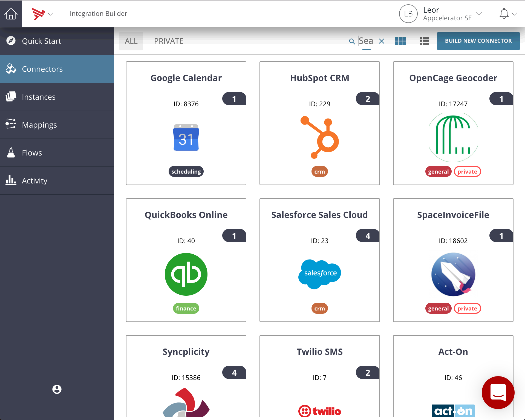Open the OpenCage Geocoder connector title
Screen dimensions: 525x420
(453, 78)
